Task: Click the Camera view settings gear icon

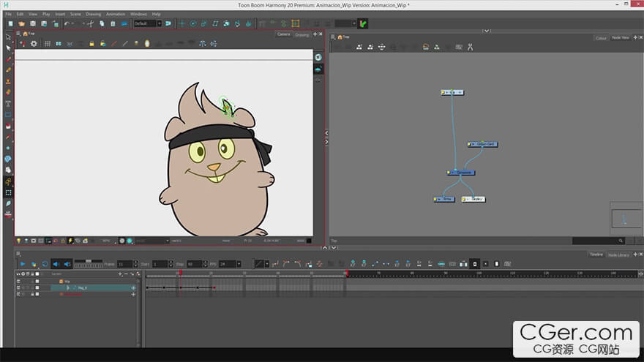Action: (x=34, y=43)
